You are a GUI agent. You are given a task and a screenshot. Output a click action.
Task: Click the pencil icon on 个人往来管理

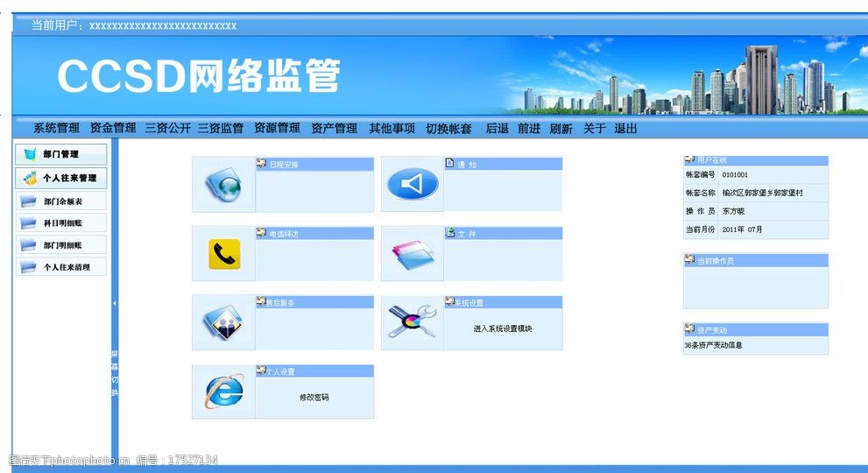[x=30, y=178]
